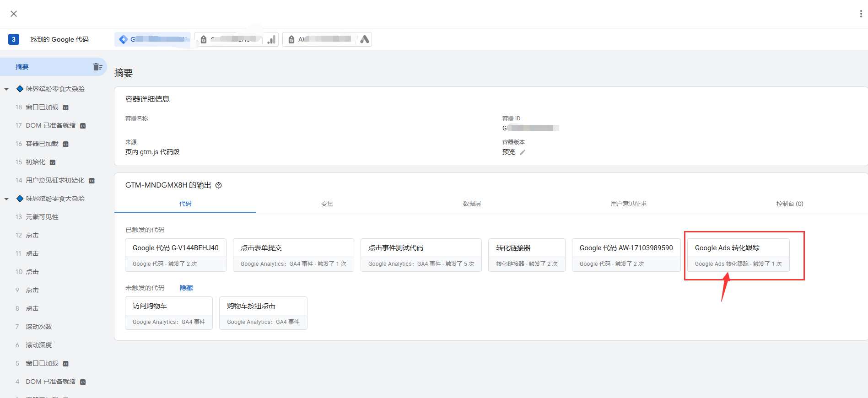
Task: Collapse the second 味界缤纷零食大杂脍 event group
Action: pos(6,199)
